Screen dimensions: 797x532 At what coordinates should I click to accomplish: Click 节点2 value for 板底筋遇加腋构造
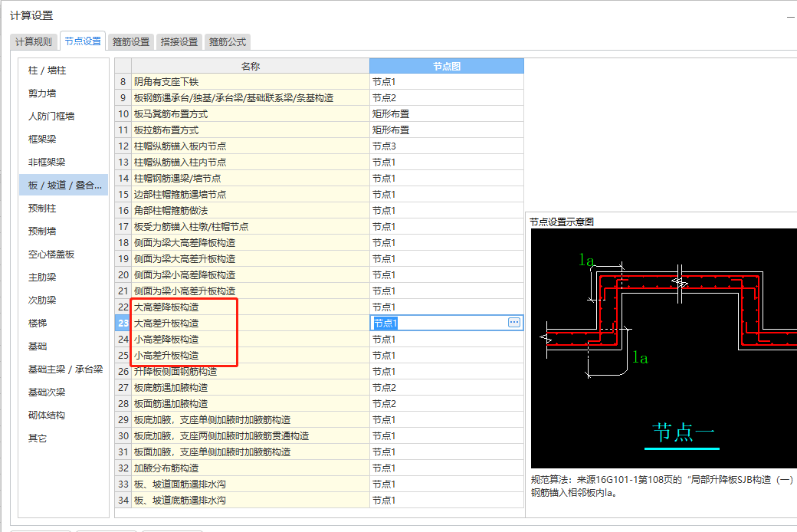click(447, 388)
